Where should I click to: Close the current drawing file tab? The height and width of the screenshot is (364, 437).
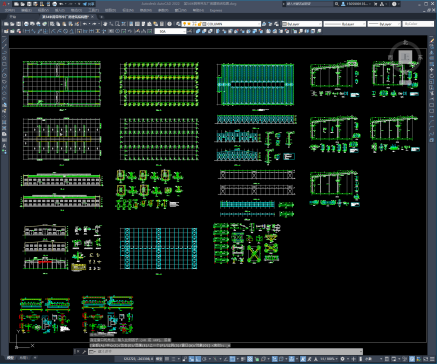coord(93,16)
